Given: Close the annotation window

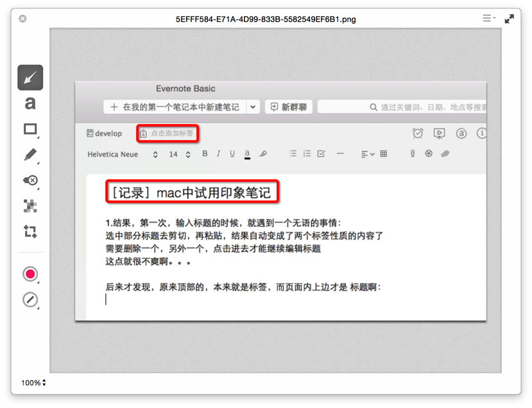Looking at the screenshot, I should (22, 19).
